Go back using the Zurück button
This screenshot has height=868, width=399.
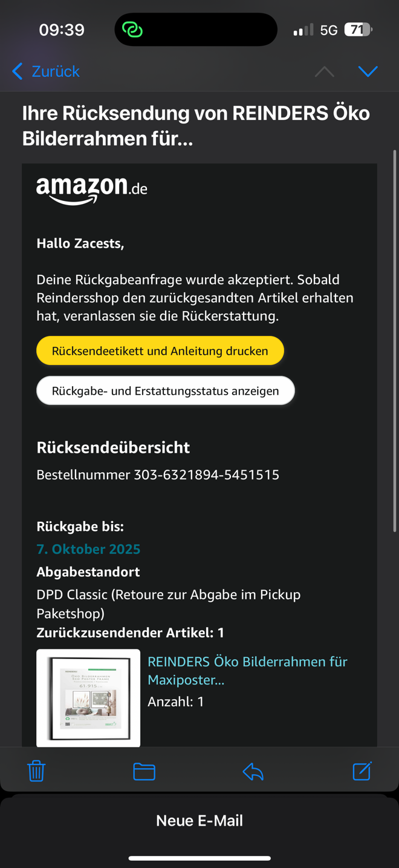pos(46,71)
